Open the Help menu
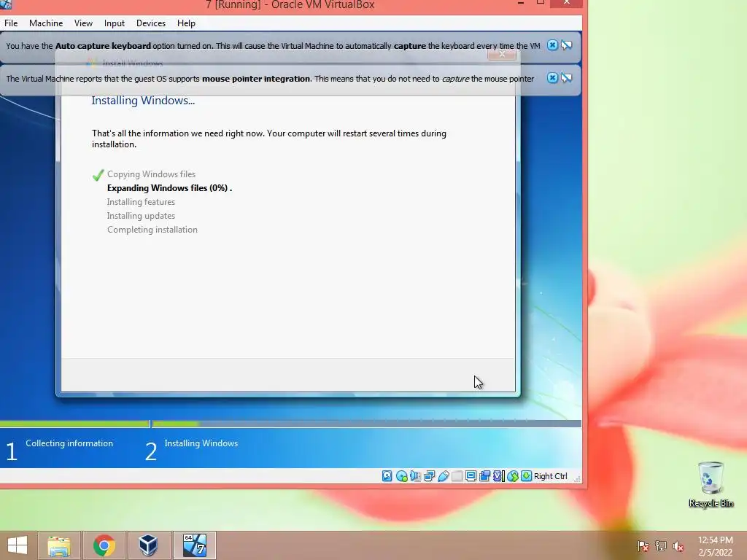 [186, 23]
